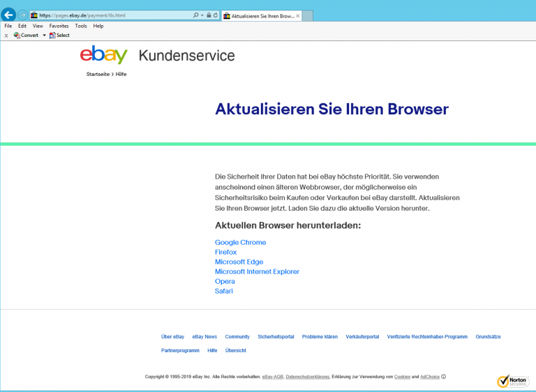The image size is (536, 392).
Task: Open the eBay-AGB link in copyright line
Action: pyautogui.click(x=273, y=377)
